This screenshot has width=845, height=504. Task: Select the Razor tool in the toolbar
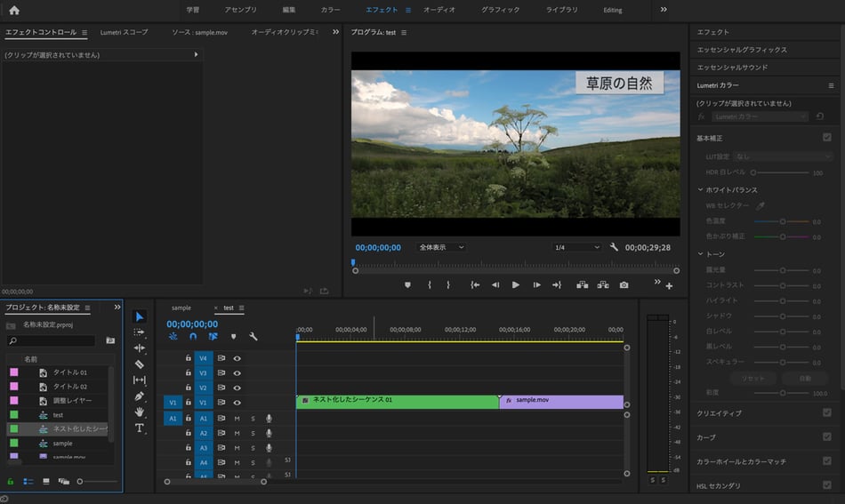[140, 364]
